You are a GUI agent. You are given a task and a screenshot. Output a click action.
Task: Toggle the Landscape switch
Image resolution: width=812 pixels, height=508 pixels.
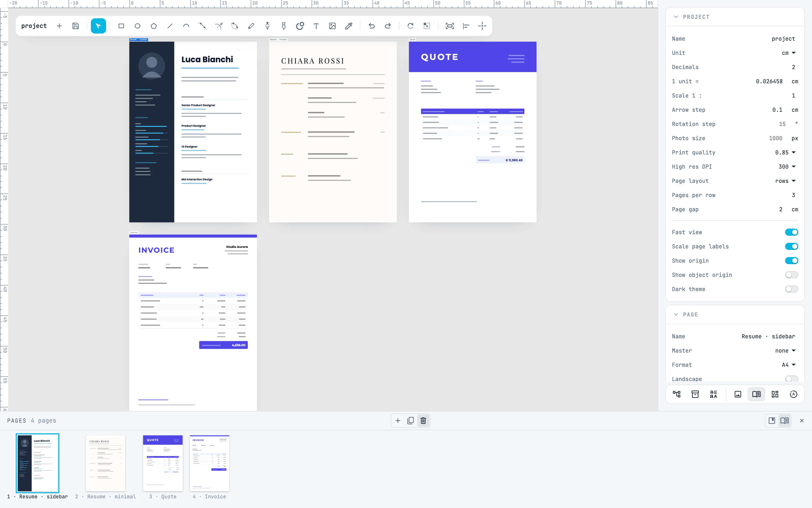click(x=791, y=379)
